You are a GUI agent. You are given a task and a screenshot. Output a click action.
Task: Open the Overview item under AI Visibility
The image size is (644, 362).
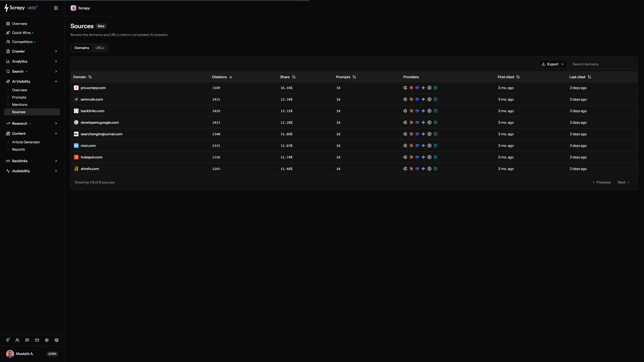(x=20, y=90)
